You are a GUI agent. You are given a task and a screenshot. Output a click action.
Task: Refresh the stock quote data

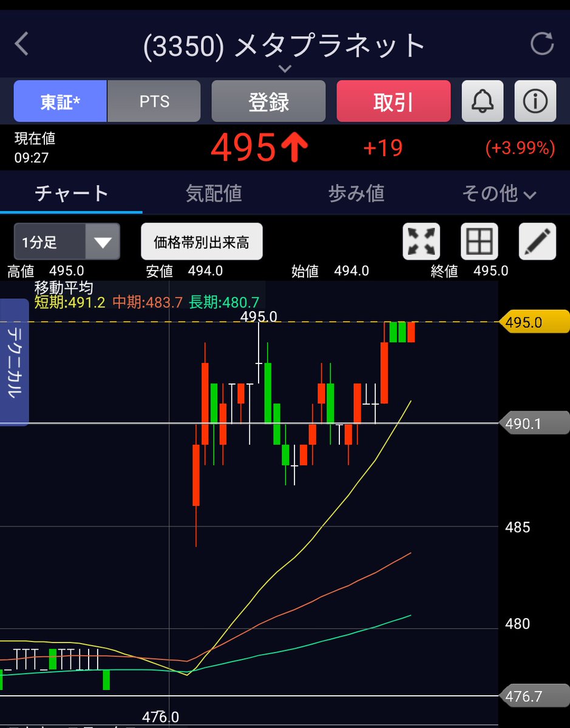[x=541, y=44]
